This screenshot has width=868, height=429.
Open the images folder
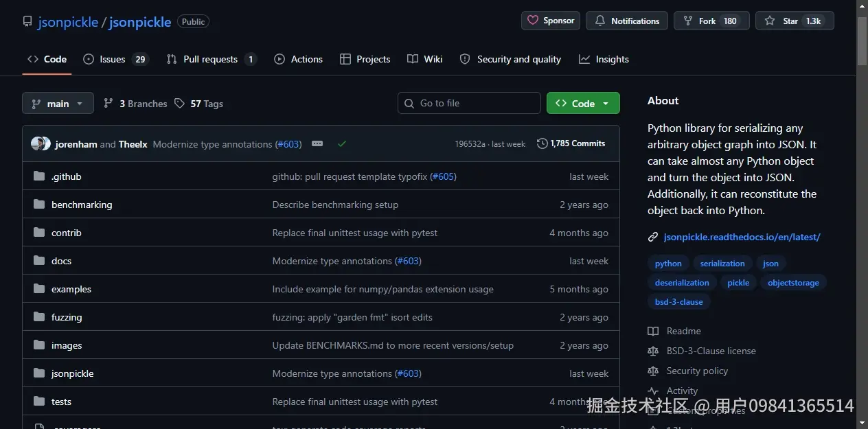coord(67,345)
